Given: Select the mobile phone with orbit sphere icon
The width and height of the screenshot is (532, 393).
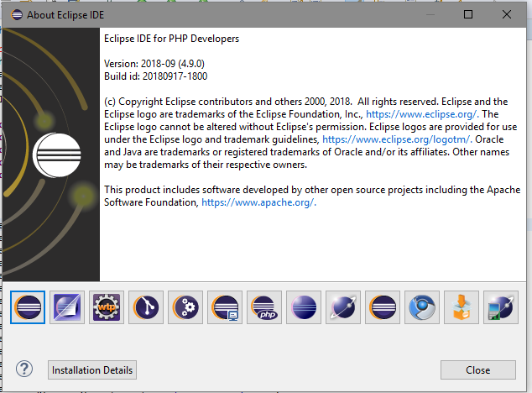Looking at the screenshot, I should click(501, 307).
